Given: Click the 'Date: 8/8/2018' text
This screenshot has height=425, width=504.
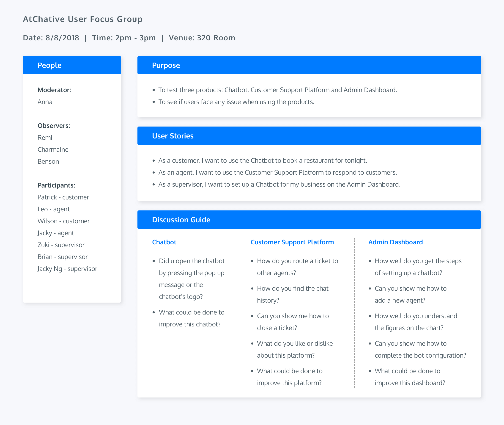Looking at the screenshot, I should coord(51,38).
